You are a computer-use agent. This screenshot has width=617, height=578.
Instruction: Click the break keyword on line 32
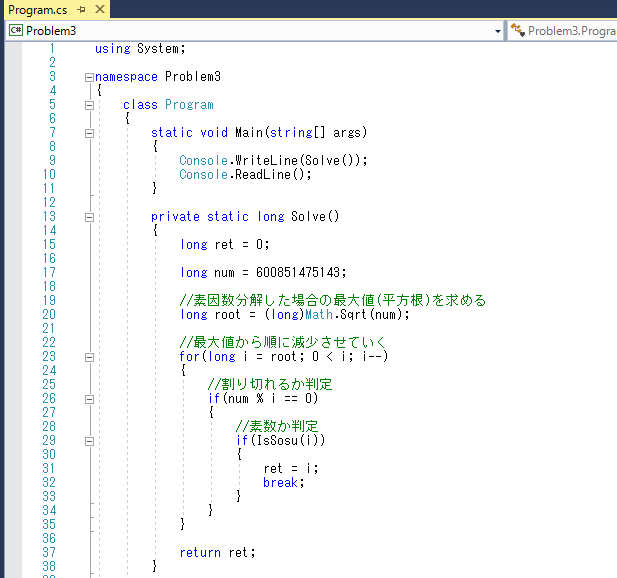tap(280, 482)
